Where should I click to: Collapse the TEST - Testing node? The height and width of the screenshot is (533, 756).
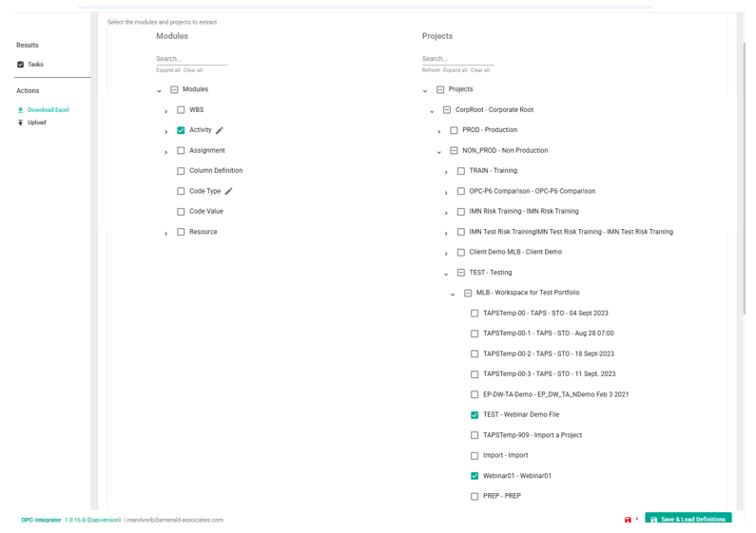(446, 274)
